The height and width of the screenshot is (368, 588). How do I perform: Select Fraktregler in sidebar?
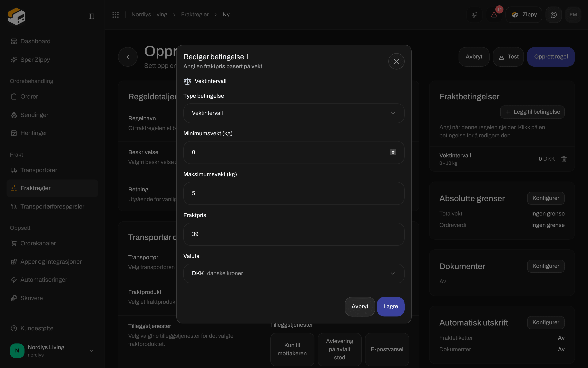pyautogui.click(x=52, y=188)
